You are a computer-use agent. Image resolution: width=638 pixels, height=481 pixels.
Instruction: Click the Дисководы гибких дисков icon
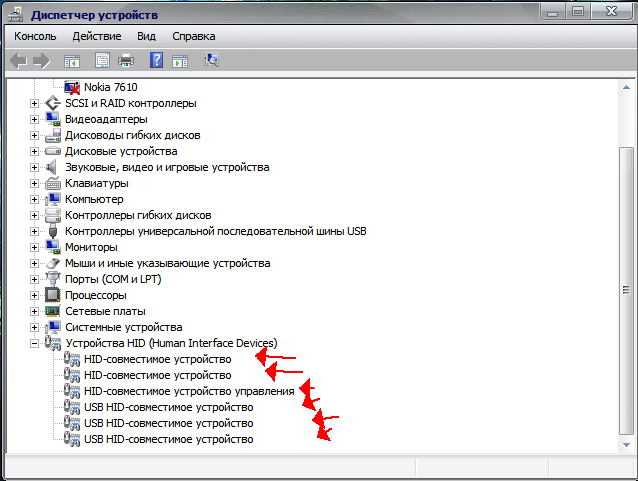(53, 136)
